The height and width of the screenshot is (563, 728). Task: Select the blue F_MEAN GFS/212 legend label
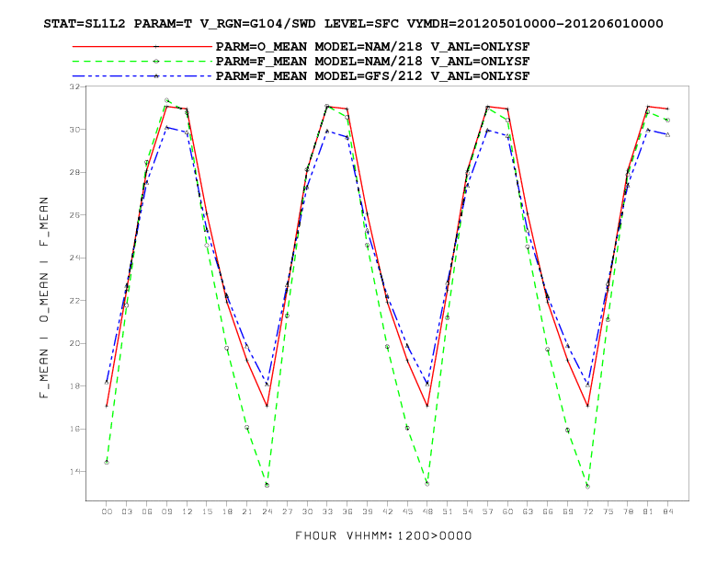373,76
